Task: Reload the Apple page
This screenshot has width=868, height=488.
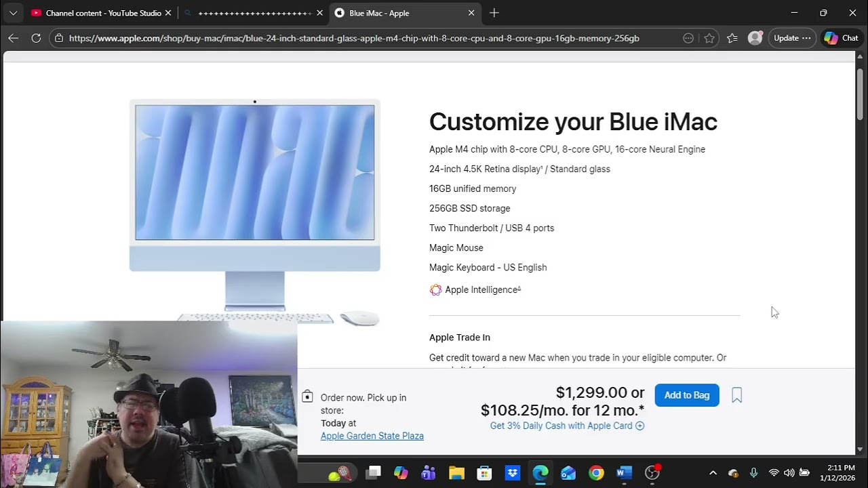Action: click(x=36, y=38)
